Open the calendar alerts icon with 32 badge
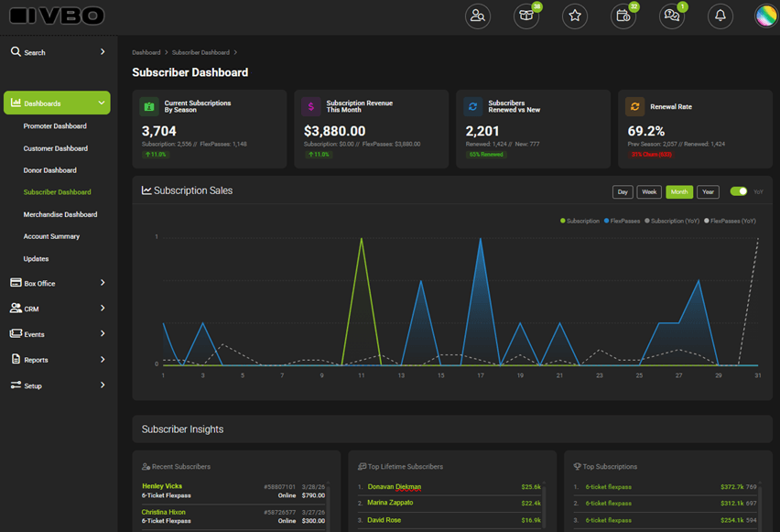The height and width of the screenshot is (532, 780). coord(623,16)
